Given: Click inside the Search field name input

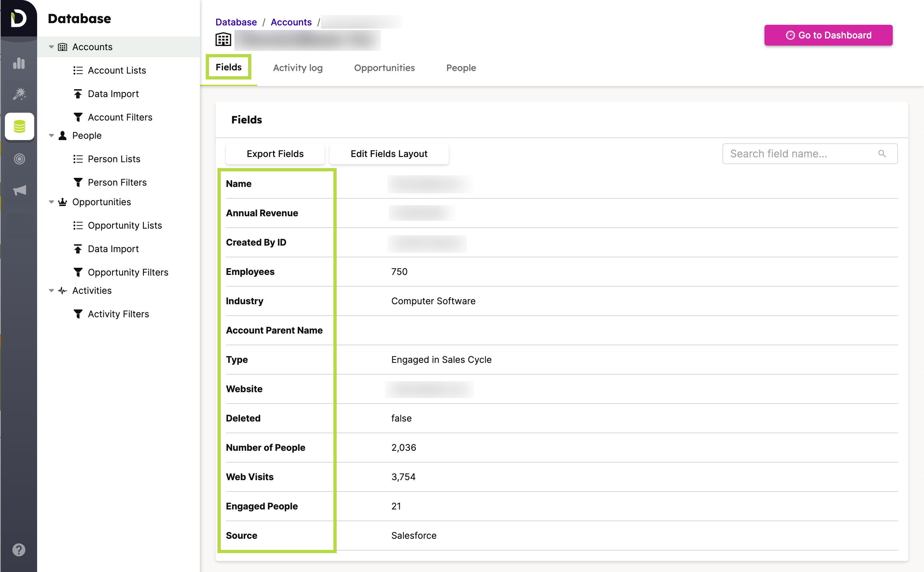Looking at the screenshot, I should [794, 154].
